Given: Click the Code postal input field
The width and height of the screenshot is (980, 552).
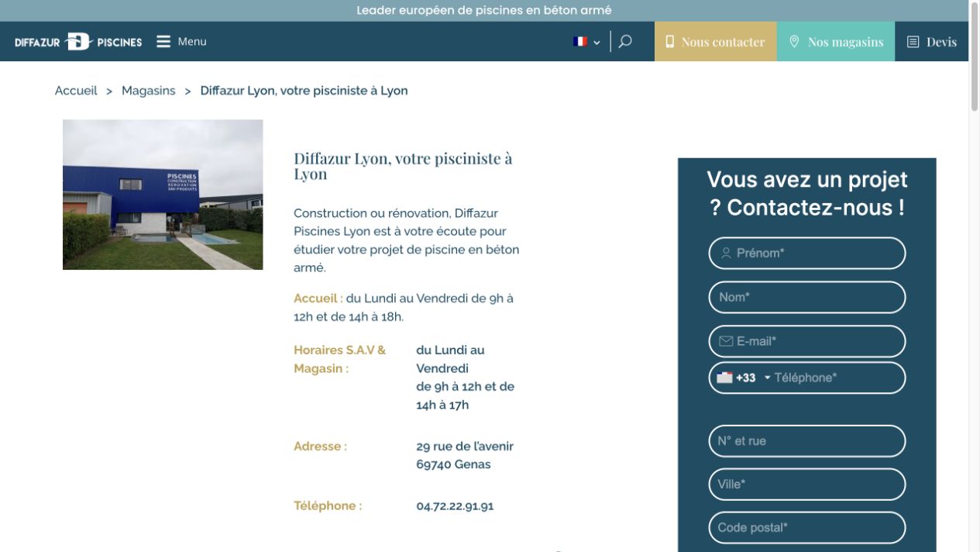Looking at the screenshot, I should pyautogui.click(x=806, y=528).
